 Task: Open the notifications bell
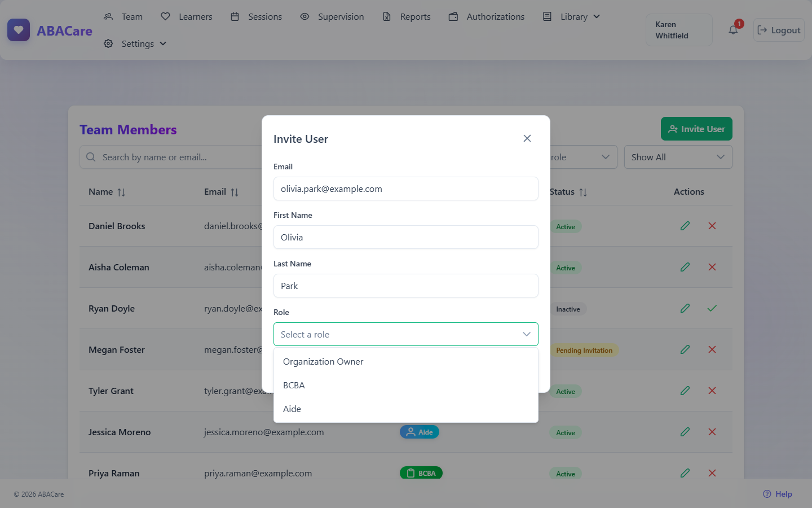click(733, 30)
